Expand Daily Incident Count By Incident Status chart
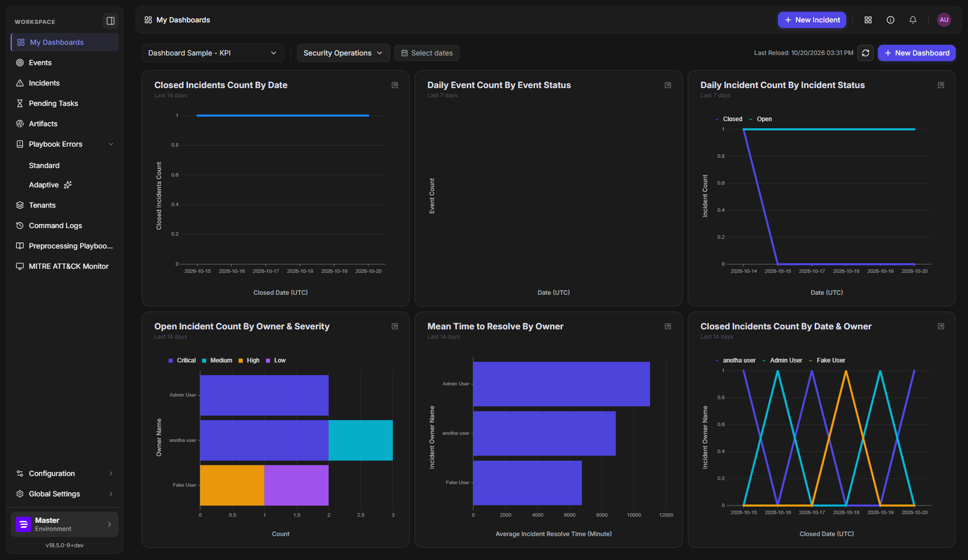 (x=941, y=85)
